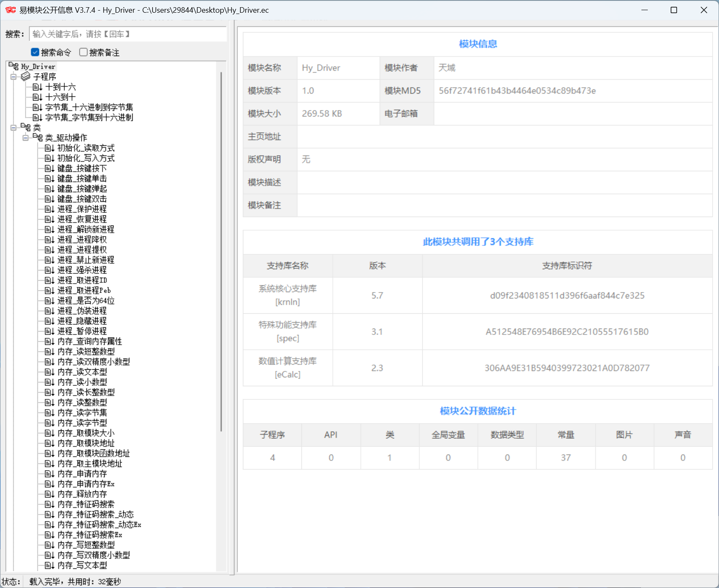The height and width of the screenshot is (588, 719).
Task: Click the MD5 value 56f72741f61b43b4464e0534c89b473e
Action: point(517,91)
